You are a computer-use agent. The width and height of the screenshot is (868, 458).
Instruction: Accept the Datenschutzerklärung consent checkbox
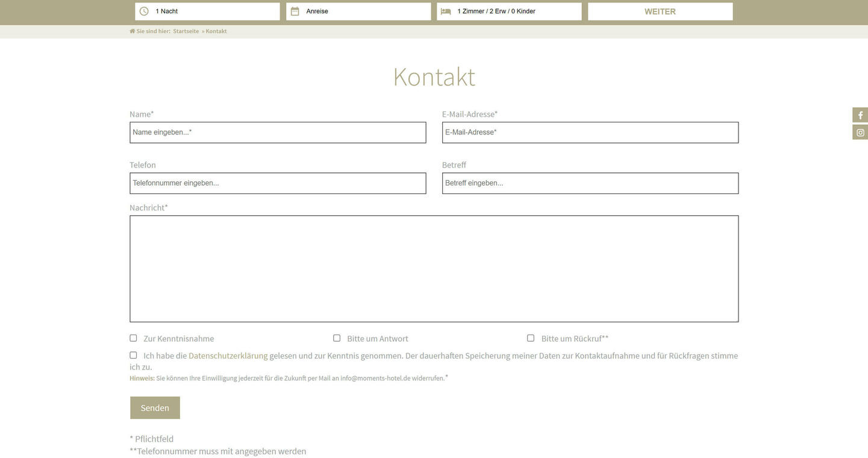pos(133,356)
